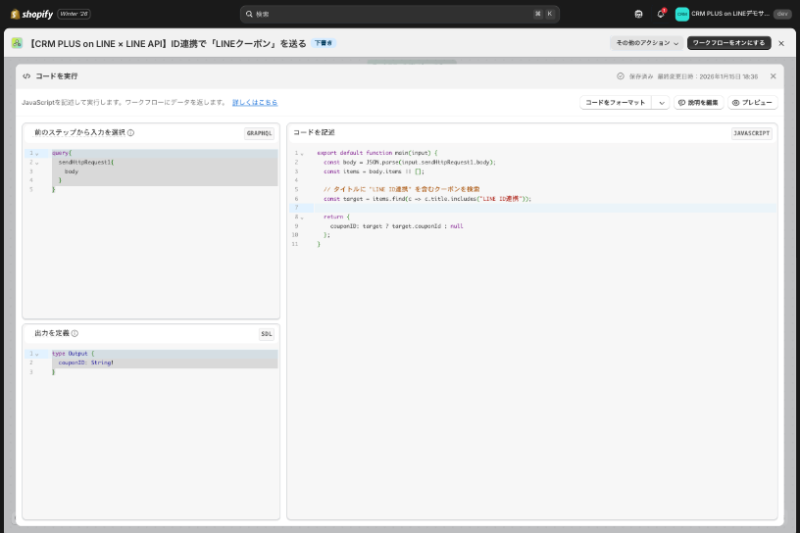This screenshot has width=800, height=533.
Task: Click the export default function main line
Action: point(377,153)
